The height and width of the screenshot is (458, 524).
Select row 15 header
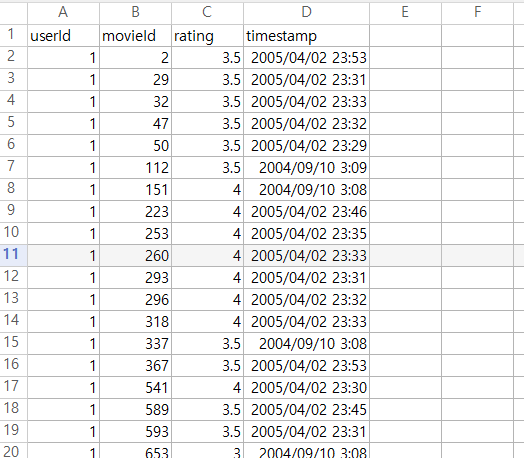[x=13, y=343]
